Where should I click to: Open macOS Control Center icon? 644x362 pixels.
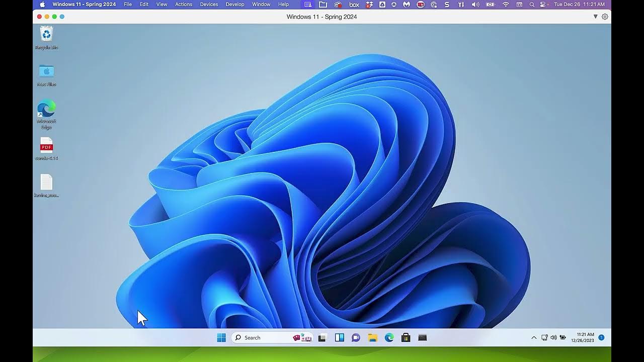coord(543,5)
